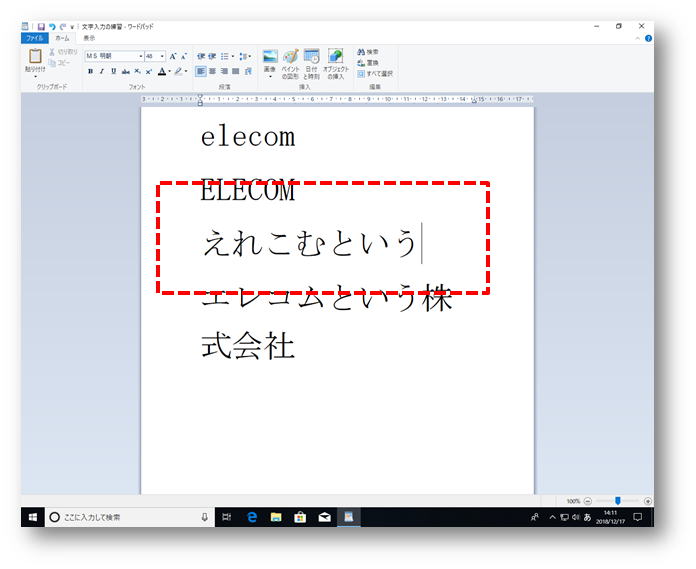Click the Redo arrow in quick access toolbar
The width and height of the screenshot is (696, 569).
[63, 27]
